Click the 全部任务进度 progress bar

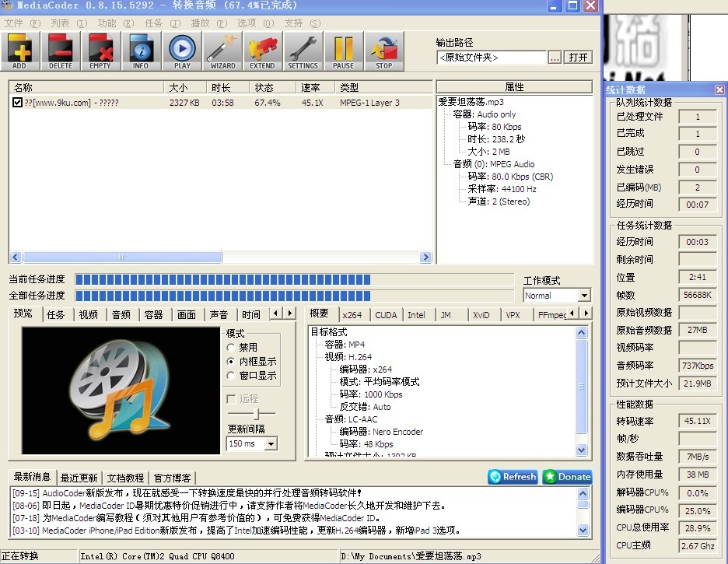pos(294,296)
